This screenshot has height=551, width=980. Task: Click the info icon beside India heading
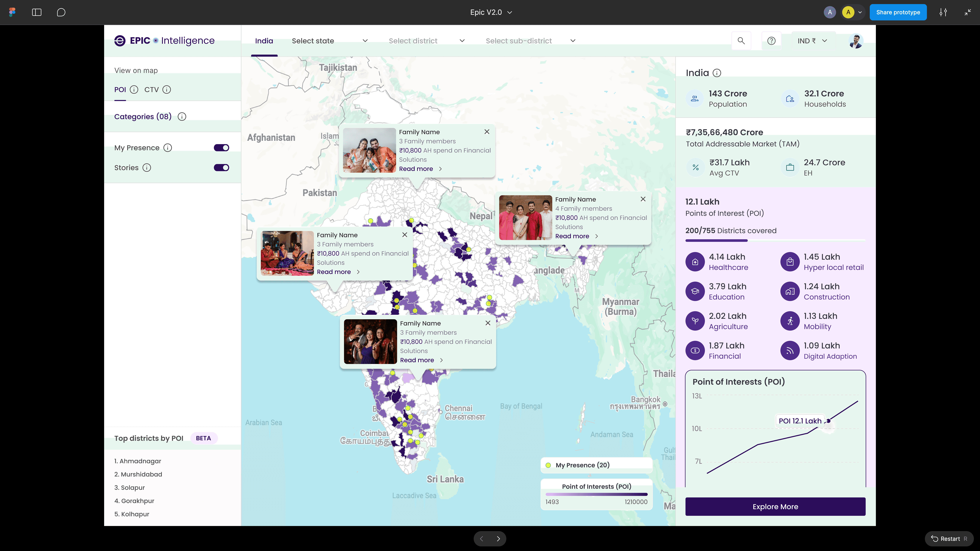click(x=717, y=73)
